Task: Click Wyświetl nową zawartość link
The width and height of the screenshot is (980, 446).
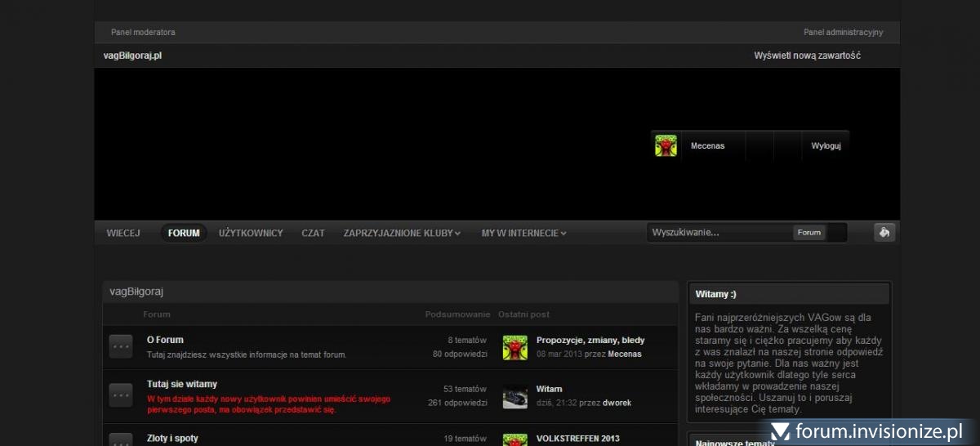Action: (x=807, y=56)
